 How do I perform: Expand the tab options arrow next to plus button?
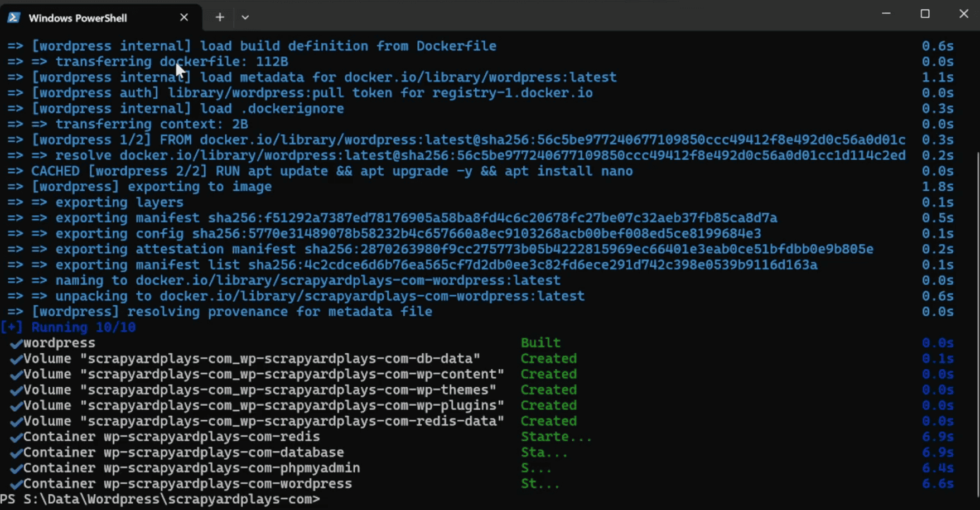click(x=245, y=17)
